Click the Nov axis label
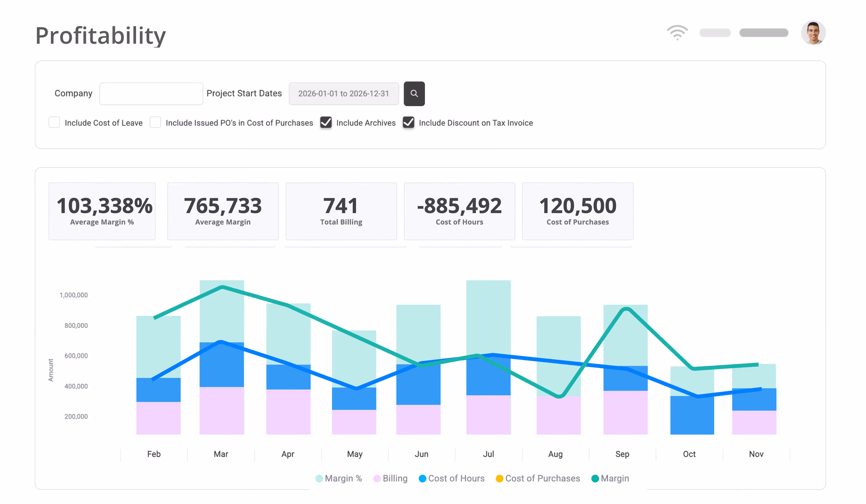The width and height of the screenshot is (866, 504). click(756, 454)
